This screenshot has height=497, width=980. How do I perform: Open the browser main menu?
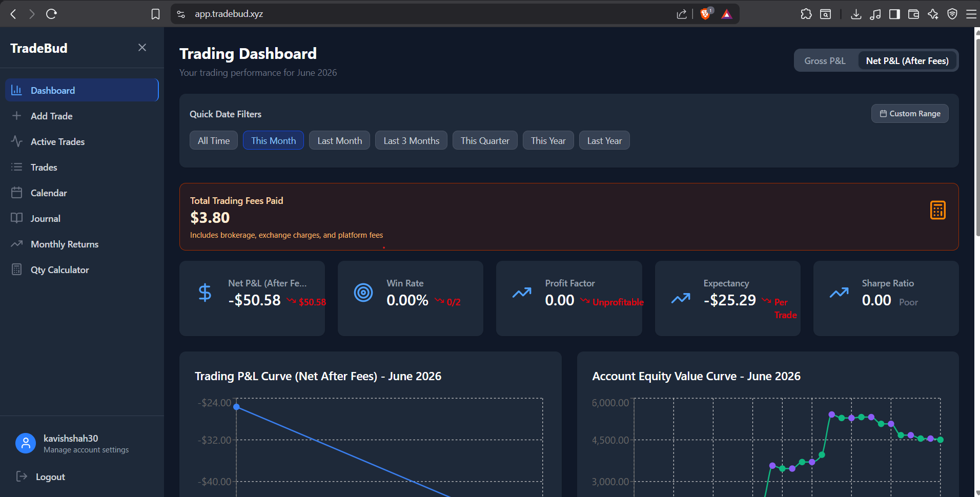(x=971, y=14)
